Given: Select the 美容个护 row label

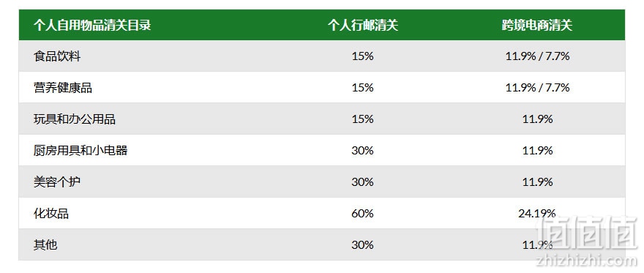Looking at the screenshot, I should point(57,182).
